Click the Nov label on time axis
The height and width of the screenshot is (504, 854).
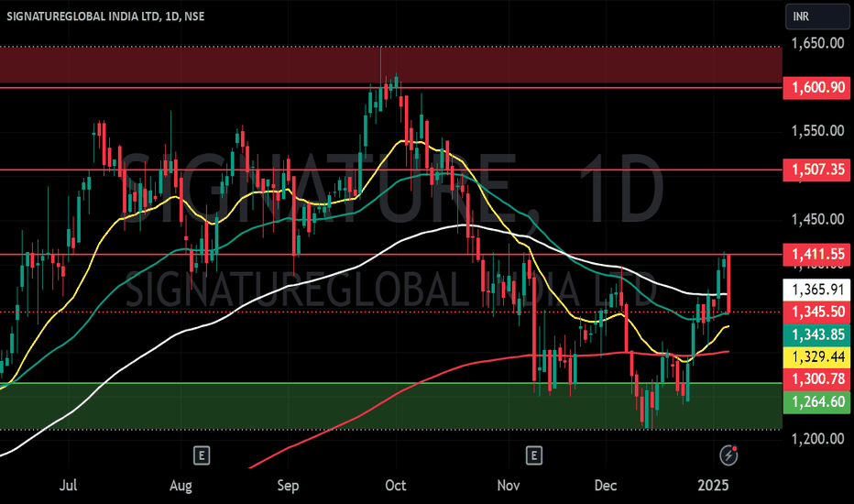[509, 485]
